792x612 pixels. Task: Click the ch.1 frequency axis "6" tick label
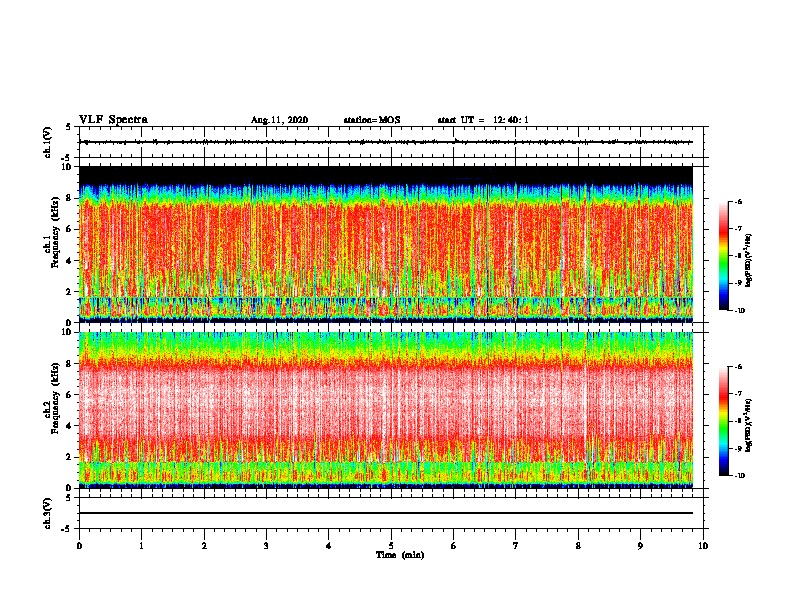[69, 229]
